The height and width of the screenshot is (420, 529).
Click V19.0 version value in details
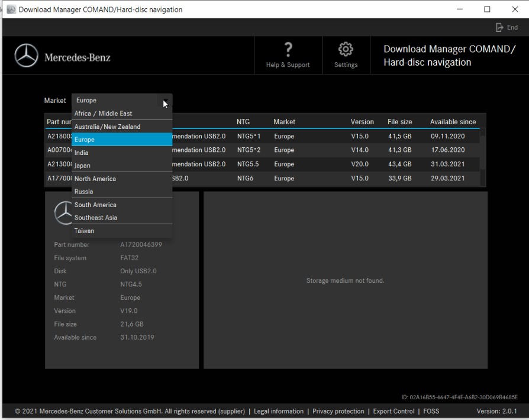(x=129, y=311)
